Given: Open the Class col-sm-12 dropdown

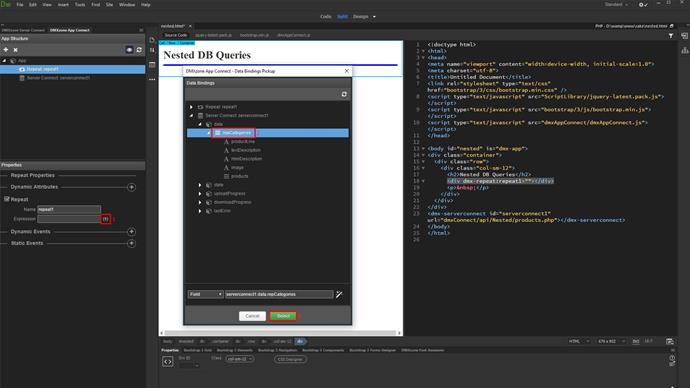Looking at the screenshot, I should coord(240,359).
